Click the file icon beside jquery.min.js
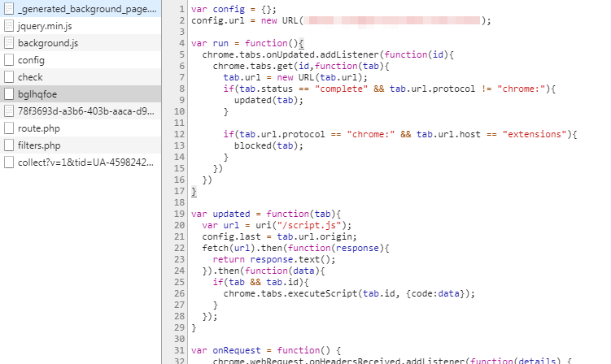Image resolution: width=611 pixels, height=364 pixels. [x=9, y=26]
